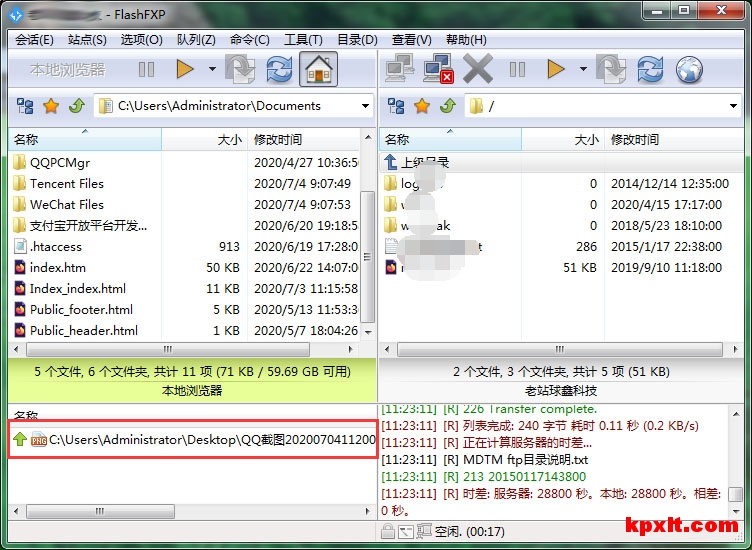Click the queued QQ截图 upload item
Viewport: 752px width, 550px height.
(x=200, y=440)
